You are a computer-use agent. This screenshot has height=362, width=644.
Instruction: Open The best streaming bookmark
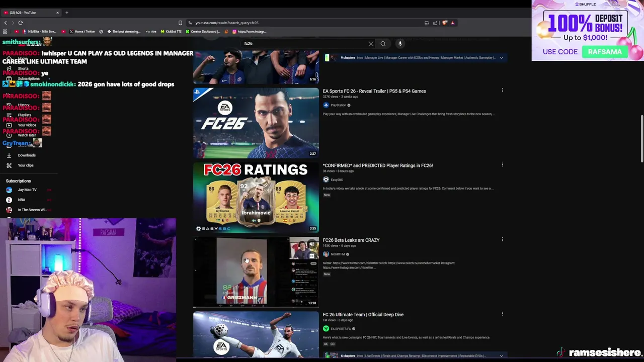pos(123,32)
